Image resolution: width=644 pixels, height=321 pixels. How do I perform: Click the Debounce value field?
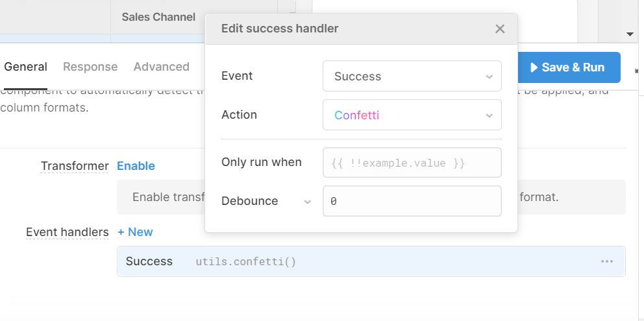click(412, 201)
